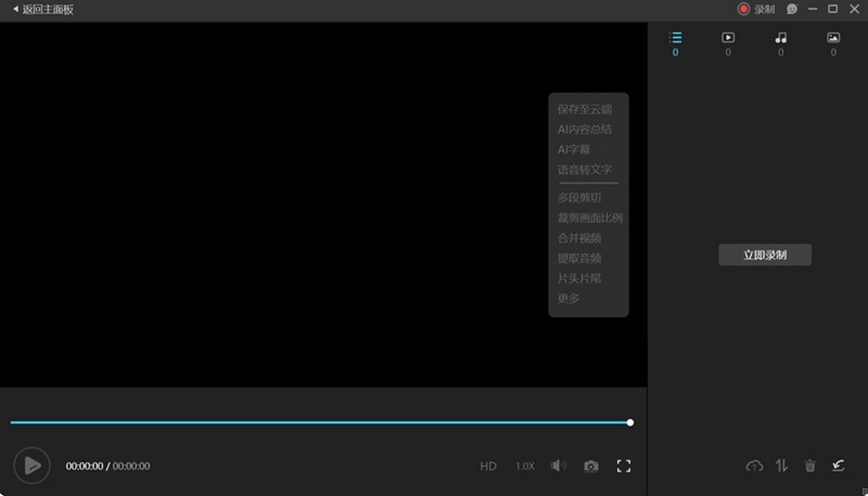Enter fullscreen mode
This screenshot has width=868, height=496.
[x=624, y=466]
